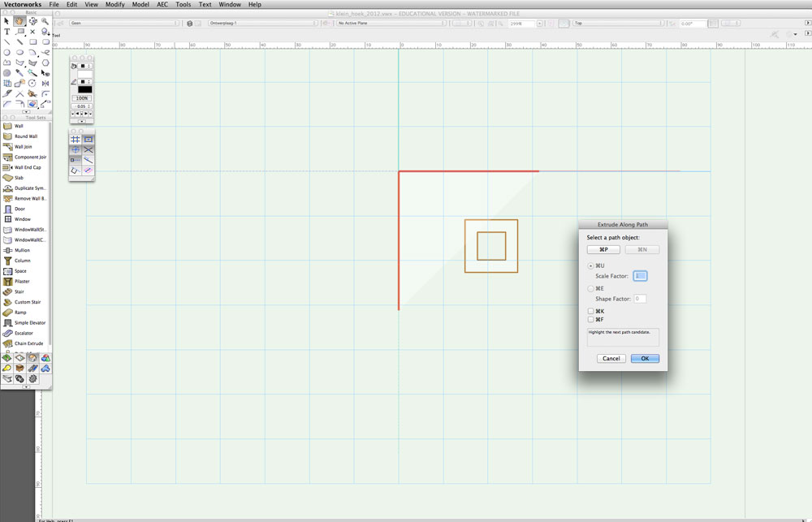Toggle Snap to Object in snapping palette
Viewport: 812px width, 522px height.
tap(89, 140)
